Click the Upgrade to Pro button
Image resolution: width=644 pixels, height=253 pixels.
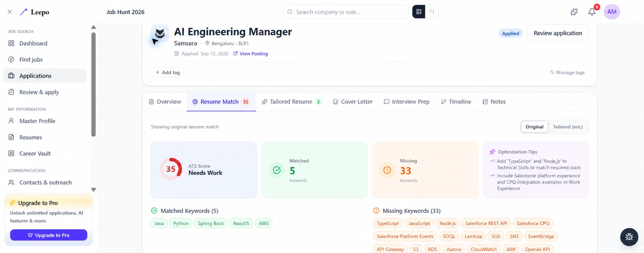[x=49, y=235]
